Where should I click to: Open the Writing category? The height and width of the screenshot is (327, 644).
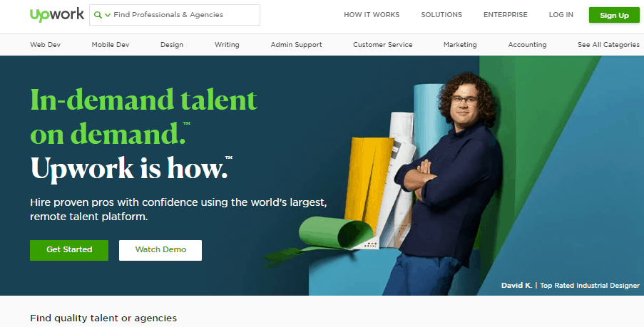[227, 45]
